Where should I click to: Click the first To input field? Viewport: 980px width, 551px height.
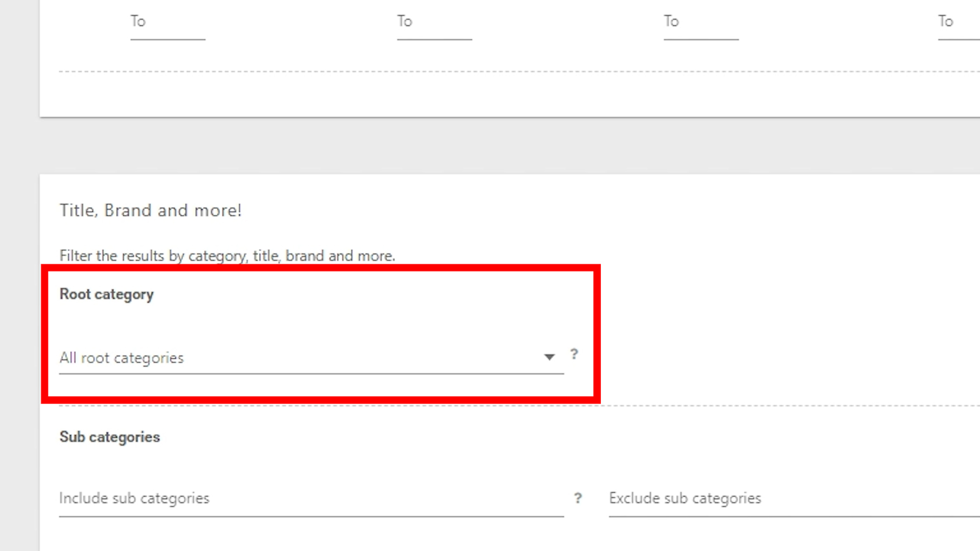pyautogui.click(x=167, y=22)
